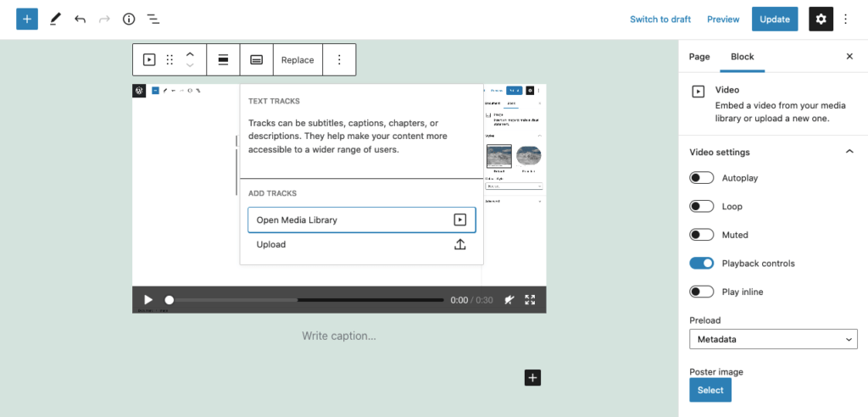Change block alignment in toolbar
The width and height of the screenshot is (868, 417).
(223, 60)
